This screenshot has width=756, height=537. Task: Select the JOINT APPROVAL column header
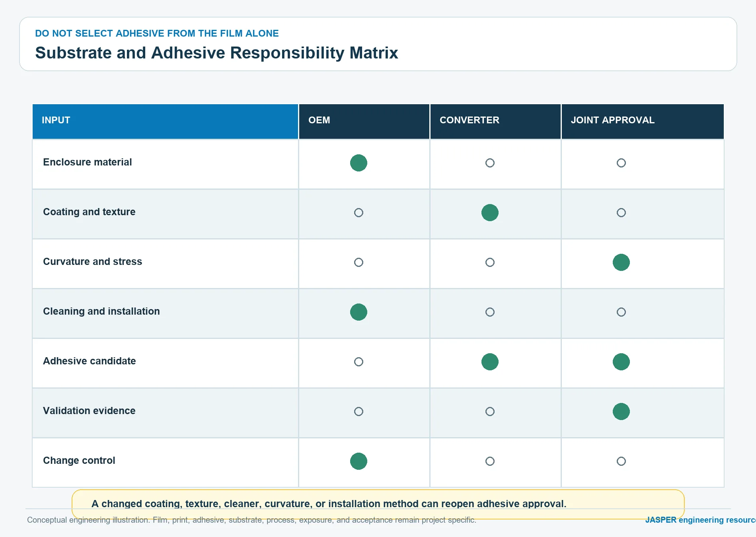(x=643, y=121)
